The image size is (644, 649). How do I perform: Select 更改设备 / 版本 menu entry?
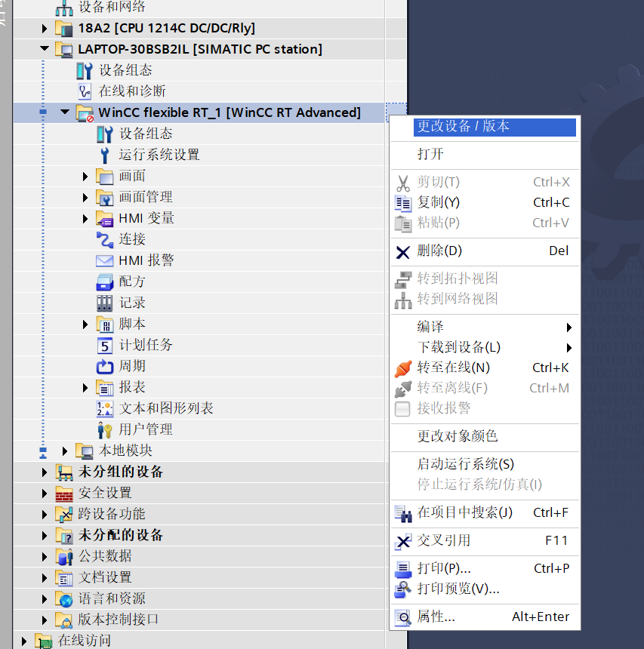[494, 127]
